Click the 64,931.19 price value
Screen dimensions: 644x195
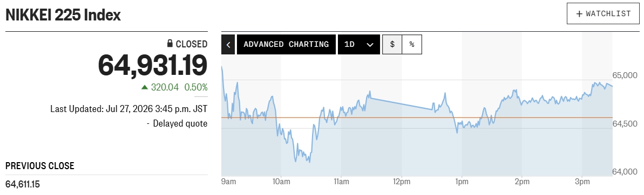click(x=153, y=66)
